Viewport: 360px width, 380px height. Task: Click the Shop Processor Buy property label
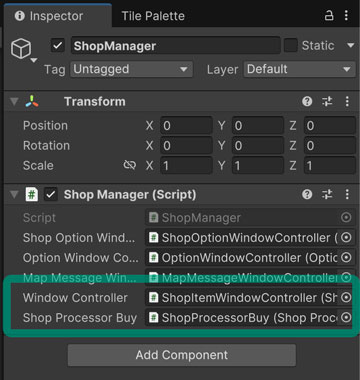click(x=80, y=318)
